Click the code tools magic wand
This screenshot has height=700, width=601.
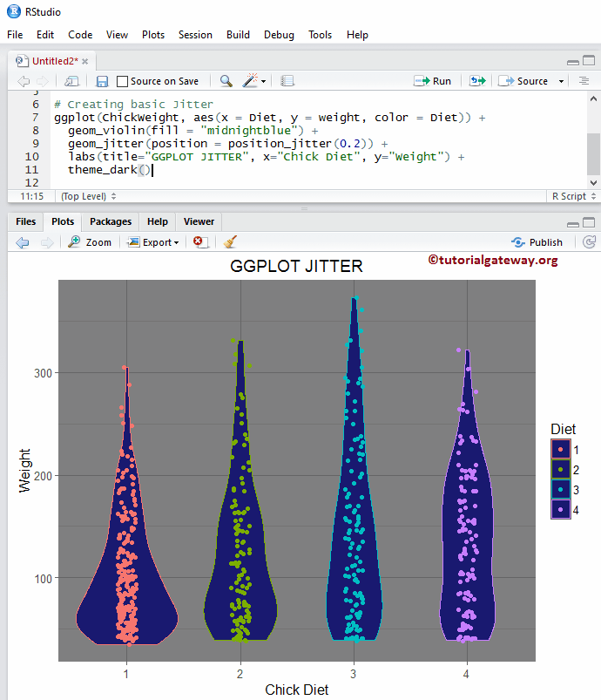click(250, 81)
